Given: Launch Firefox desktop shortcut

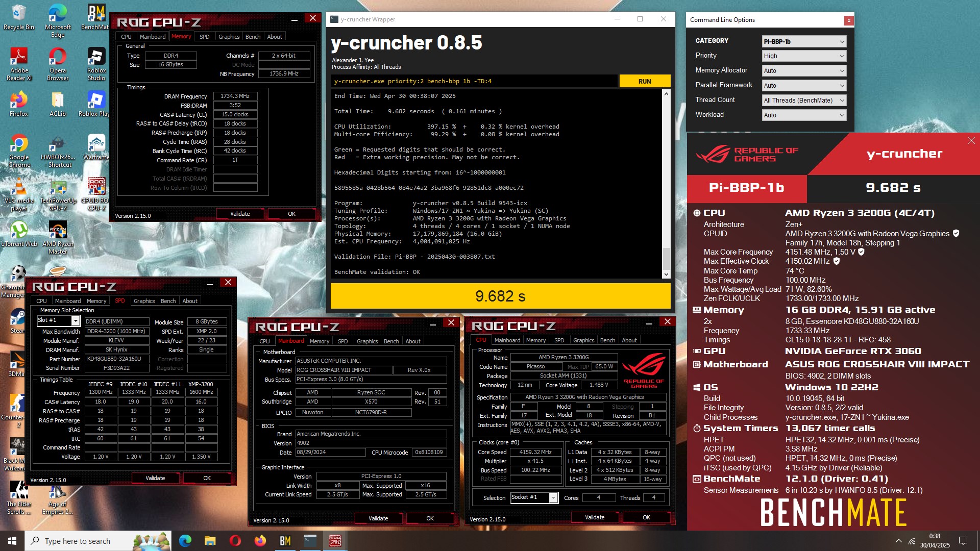Looking at the screenshot, I should click(19, 104).
